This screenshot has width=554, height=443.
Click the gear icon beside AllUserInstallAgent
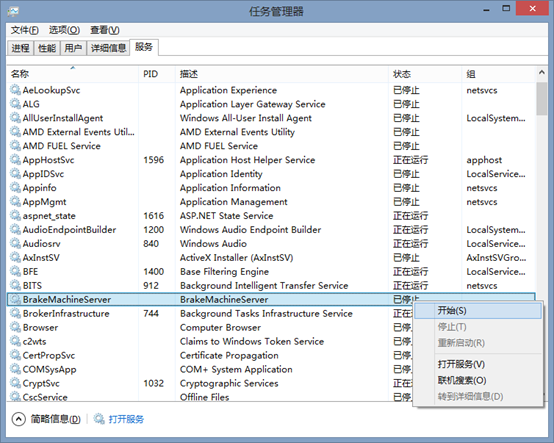[x=15, y=118]
